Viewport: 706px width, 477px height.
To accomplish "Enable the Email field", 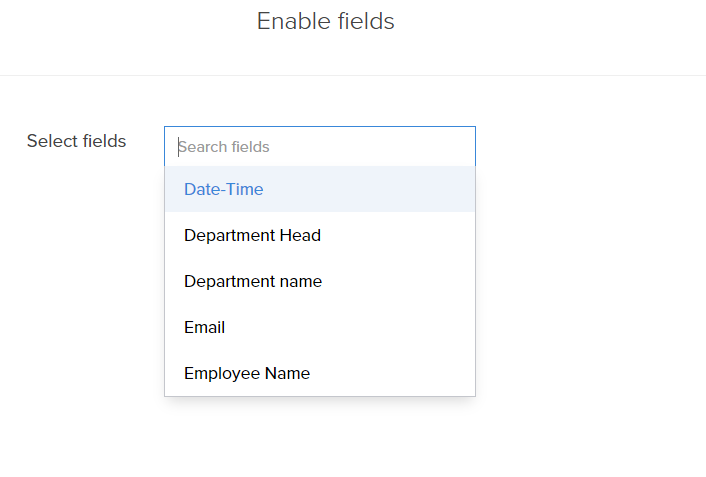I will click(x=205, y=328).
